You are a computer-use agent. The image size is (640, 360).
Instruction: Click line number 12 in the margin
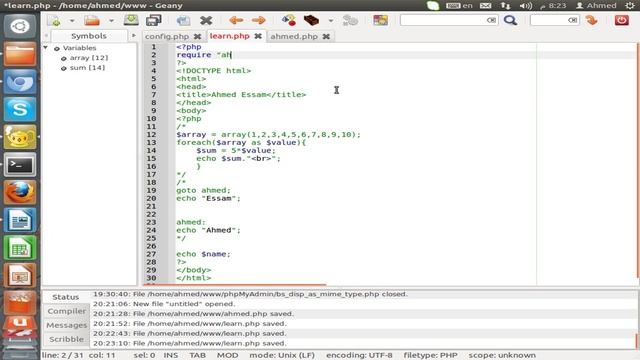tap(151, 135)
